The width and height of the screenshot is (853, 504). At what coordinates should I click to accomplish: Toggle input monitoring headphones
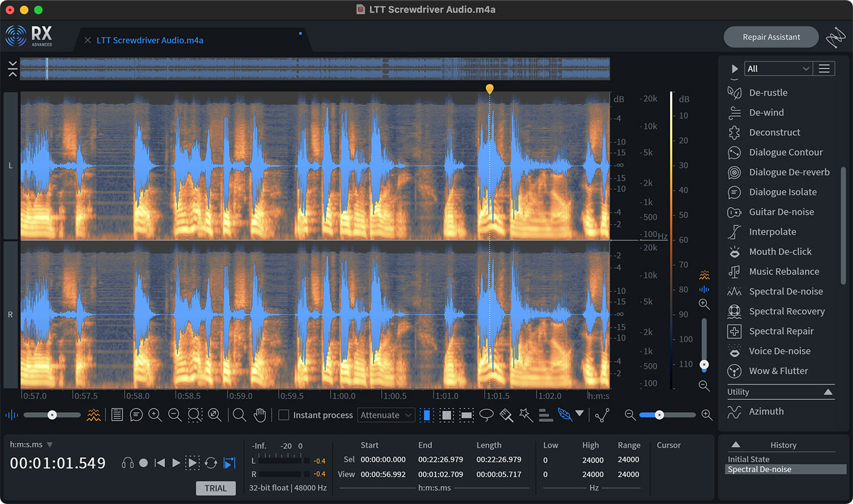127,463
